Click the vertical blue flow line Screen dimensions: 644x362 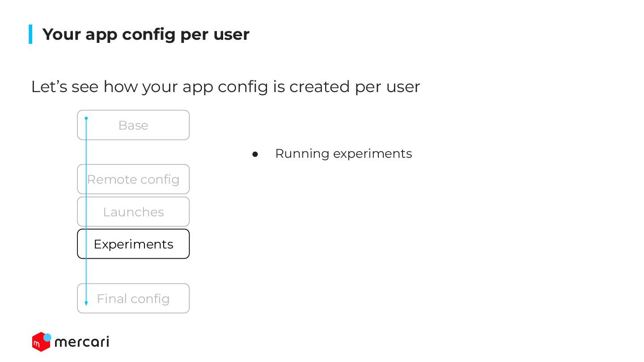(x=86, y=210)
